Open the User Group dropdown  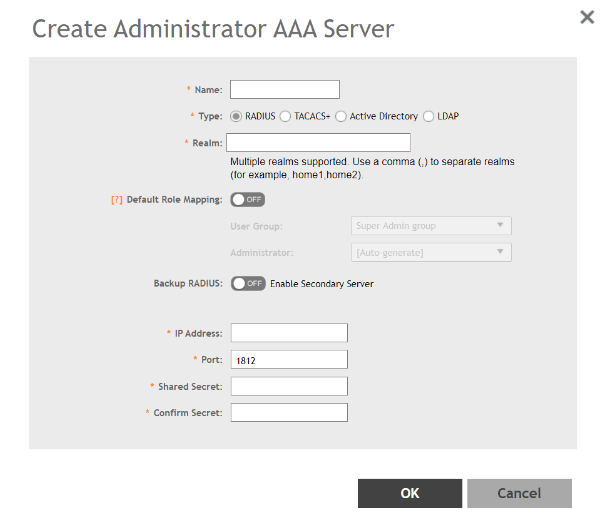click(431, 226)
